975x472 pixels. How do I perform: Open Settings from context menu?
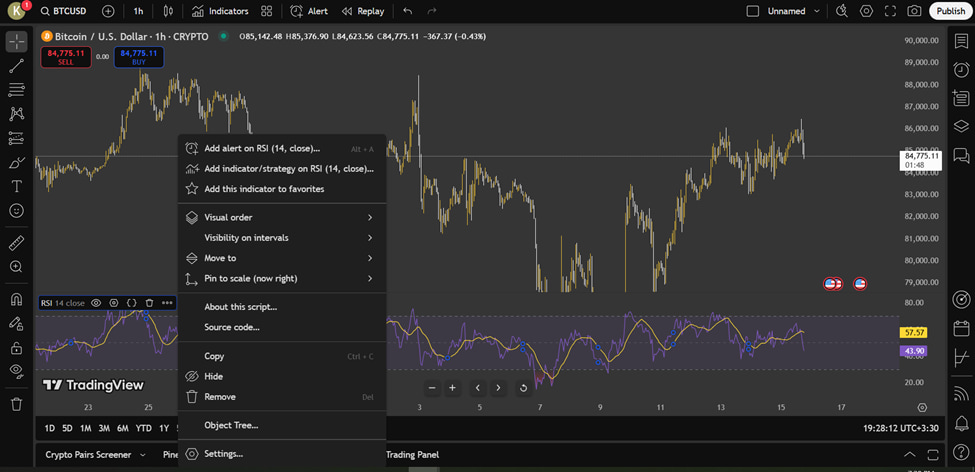pos(282,454)
